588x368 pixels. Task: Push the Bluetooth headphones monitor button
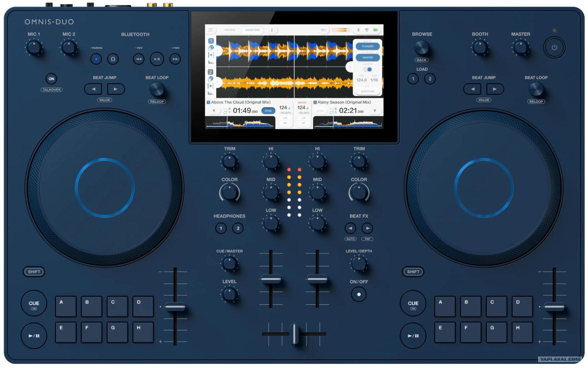point(113,59)
